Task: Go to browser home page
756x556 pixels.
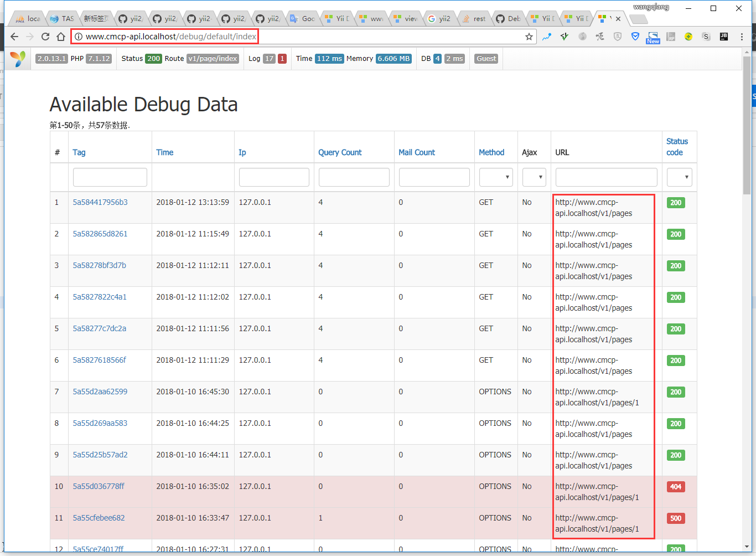Action: coord(61,37)
